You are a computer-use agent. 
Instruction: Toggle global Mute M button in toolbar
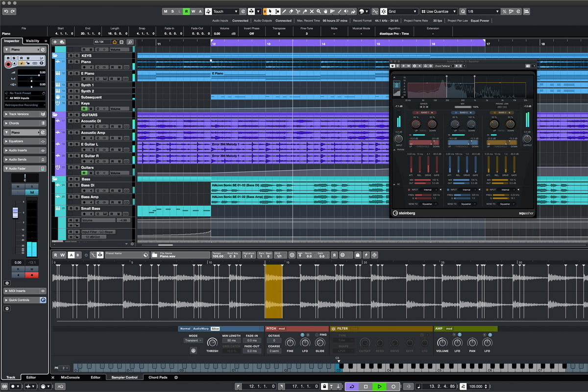coord(166,11)
